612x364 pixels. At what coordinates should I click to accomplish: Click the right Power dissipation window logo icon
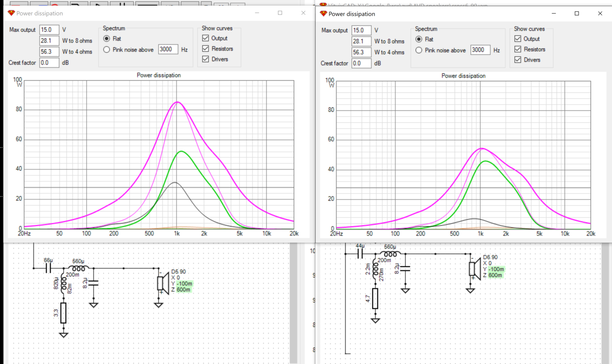(323, 14)
